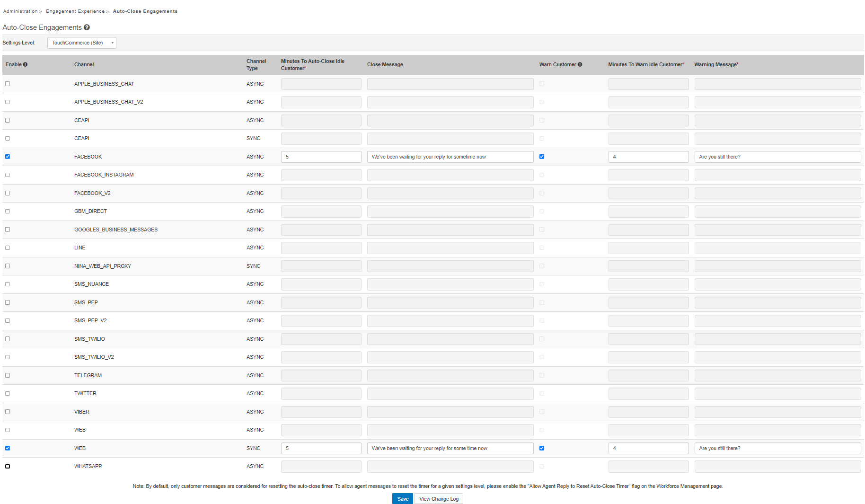Go to Administration in the breadcrumb

[x=20, y=11]
